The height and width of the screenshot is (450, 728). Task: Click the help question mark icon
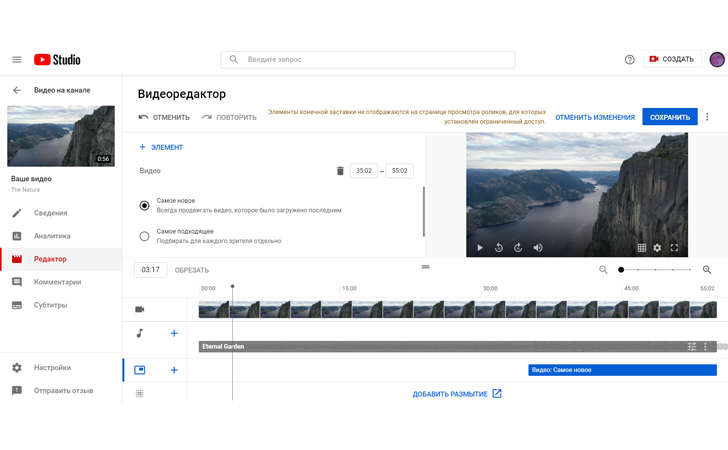(629, 60)
